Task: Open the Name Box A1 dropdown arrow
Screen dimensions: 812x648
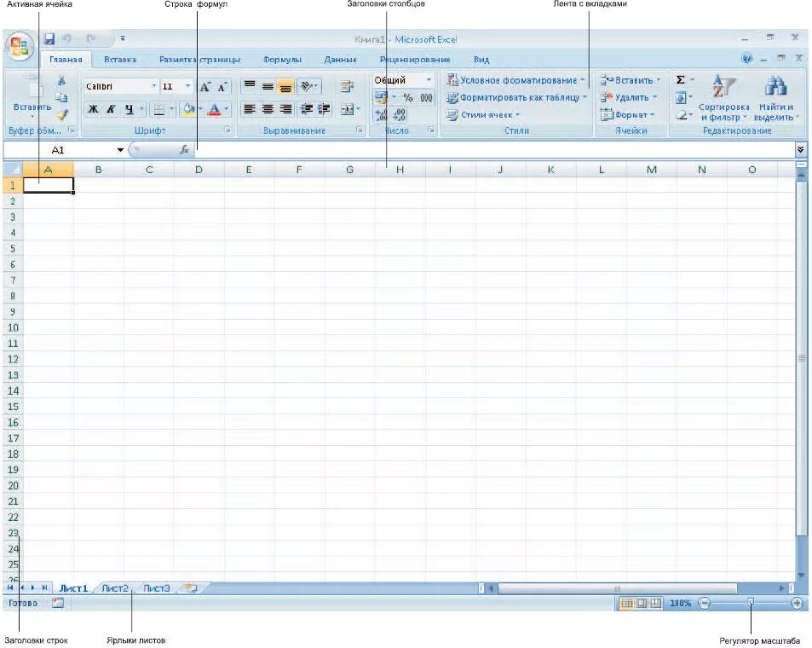Action: pyautogui.click(x=120, y=150)
